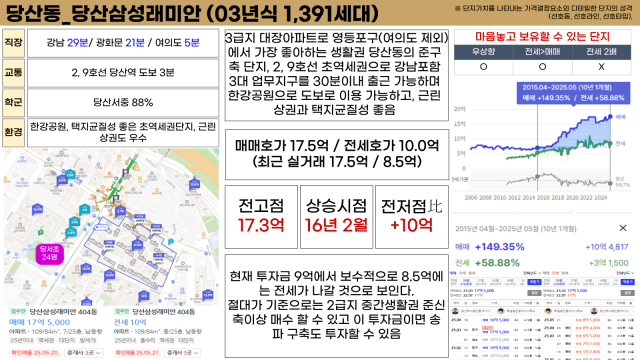
Task: Select the 우상향 column header
Action: 483,52
